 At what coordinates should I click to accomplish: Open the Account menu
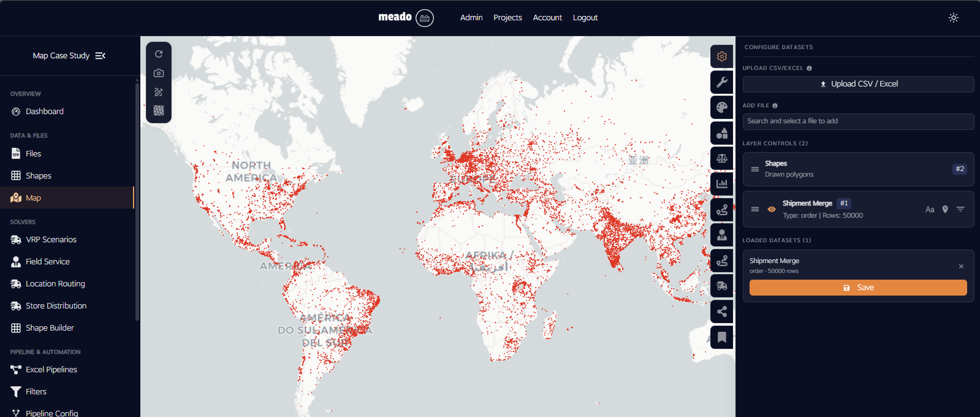[547, 18]
